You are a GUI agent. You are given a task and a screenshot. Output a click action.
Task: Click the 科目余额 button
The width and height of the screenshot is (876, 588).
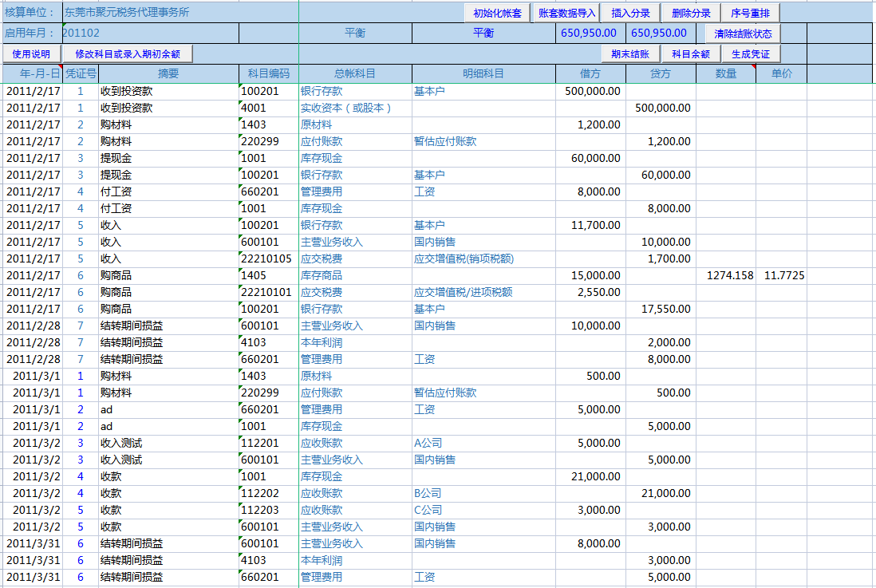pos(691,54)
